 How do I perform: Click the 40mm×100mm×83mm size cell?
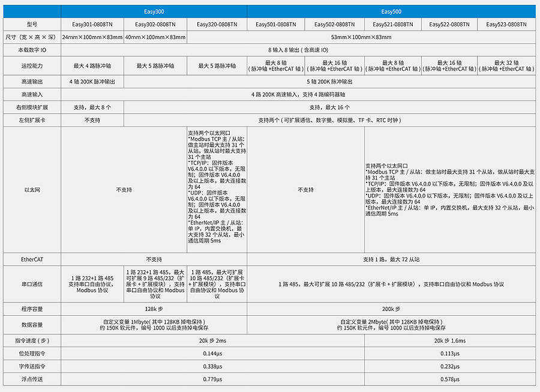coord(155,37)
